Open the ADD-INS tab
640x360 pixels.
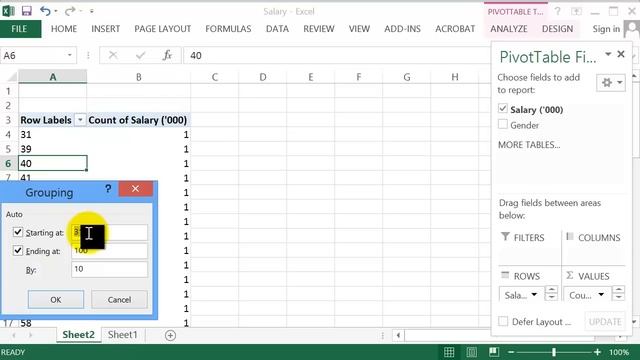pos(402,29)
